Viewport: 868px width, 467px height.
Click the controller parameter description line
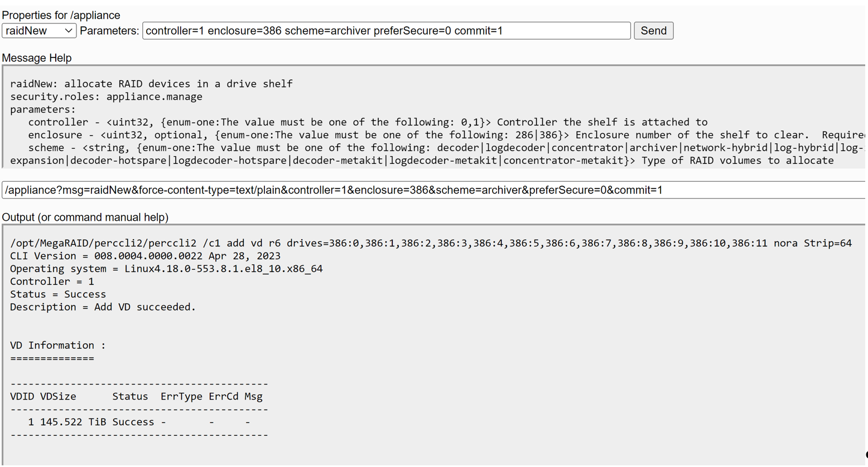tap(368, 122)
